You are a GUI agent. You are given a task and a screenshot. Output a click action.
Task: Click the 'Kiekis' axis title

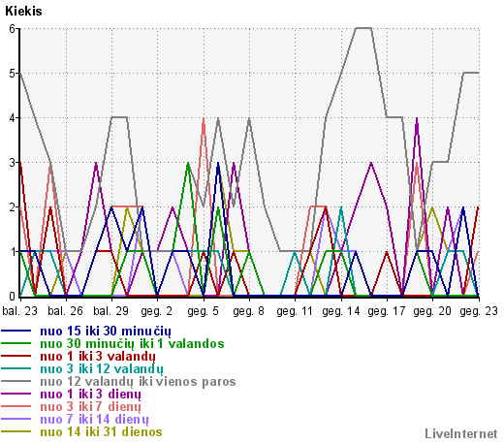click(23, 12)
